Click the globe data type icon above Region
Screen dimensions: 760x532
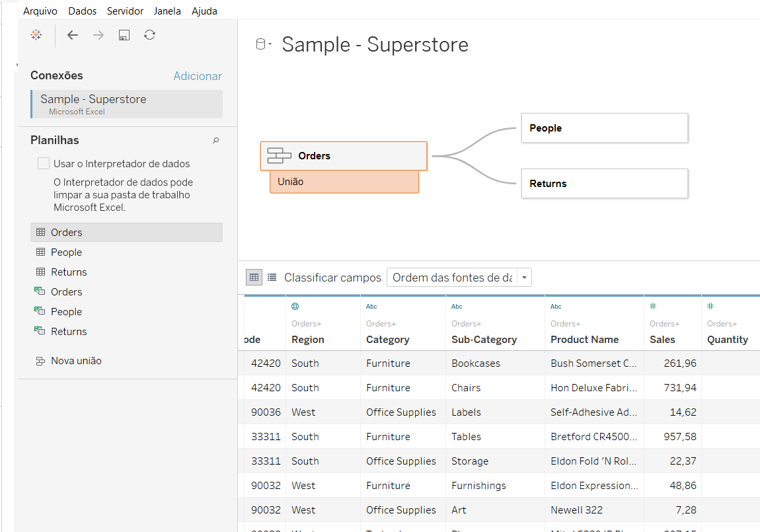pos(295,306)
